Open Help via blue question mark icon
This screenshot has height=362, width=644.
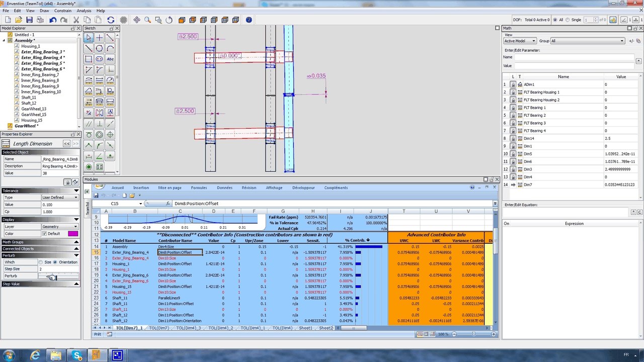pyautogui.click(x=249, y=20)
